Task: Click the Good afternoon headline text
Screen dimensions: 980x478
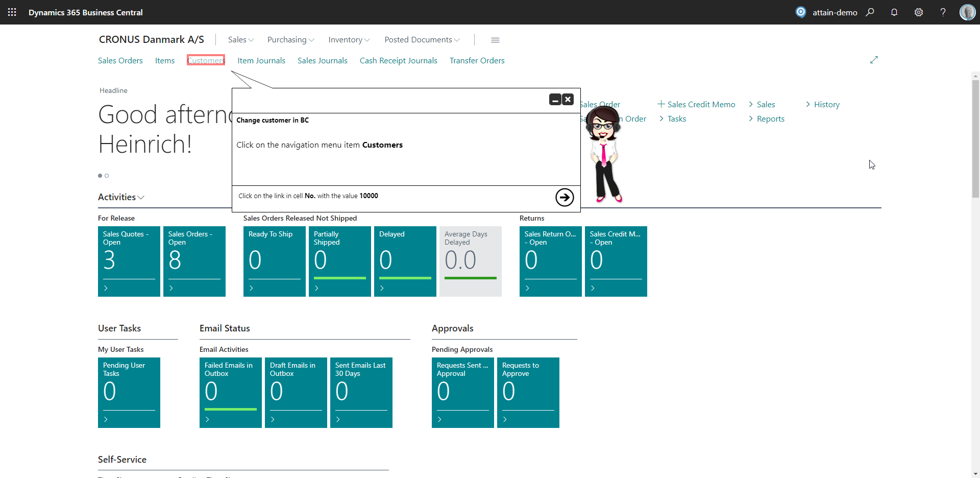Action: coord(165,129)
